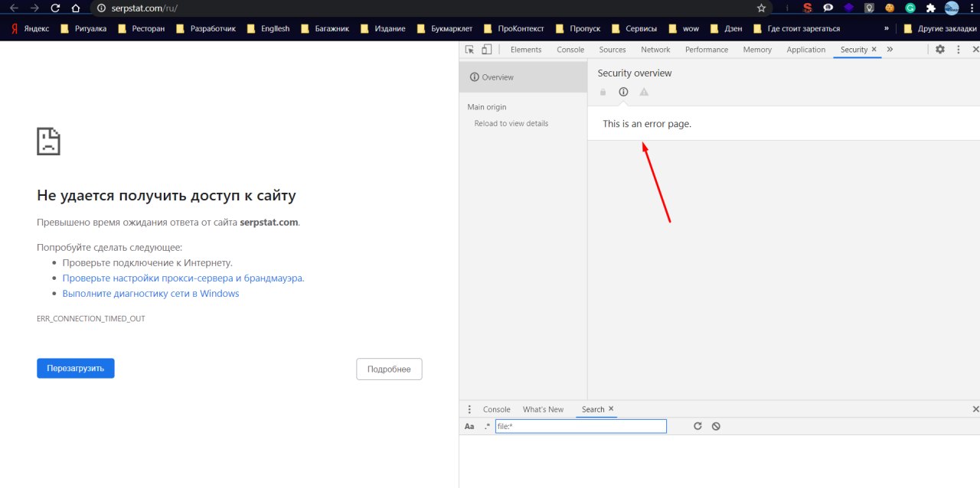Image resolution: width=980 pixels, height=488 pixels.
Task: Show hidden bookmarks via chevron
Action: pos(887,28)
